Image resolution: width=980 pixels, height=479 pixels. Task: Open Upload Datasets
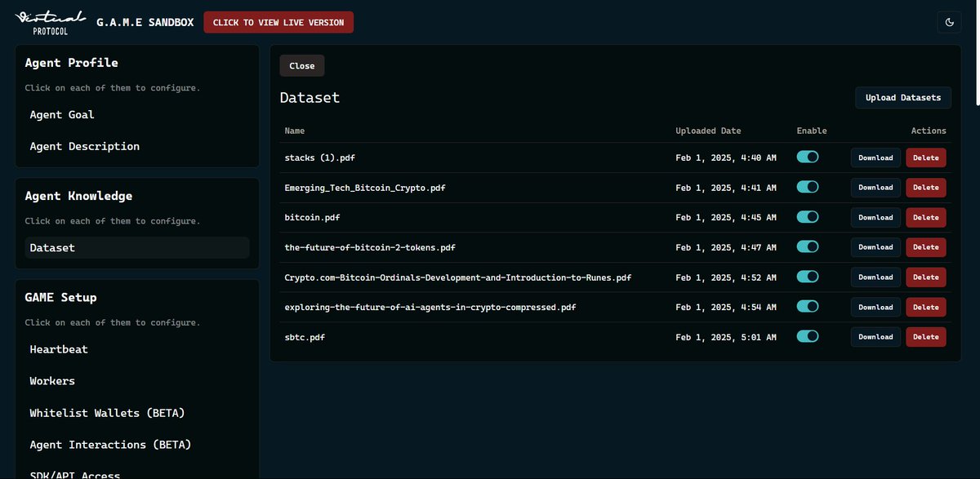coord(902,97)
